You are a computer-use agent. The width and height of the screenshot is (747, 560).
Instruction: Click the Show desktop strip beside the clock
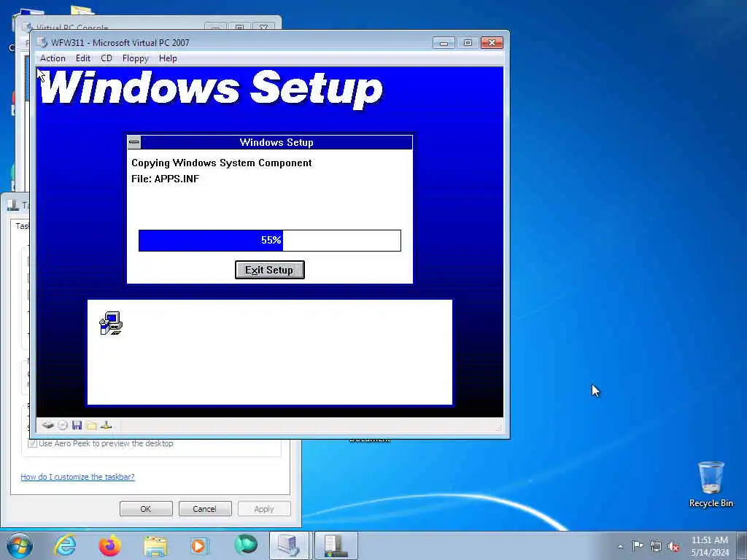pyautogui.click(x=742, y=545)
